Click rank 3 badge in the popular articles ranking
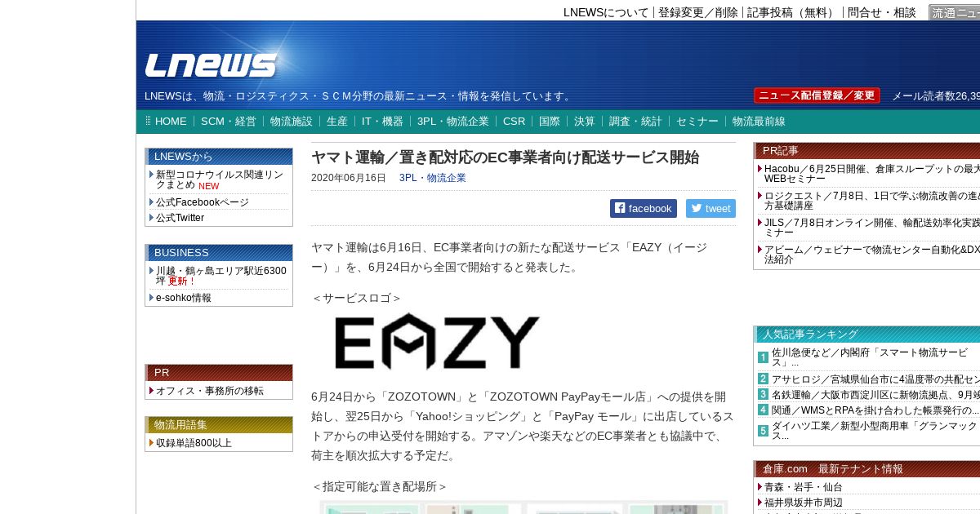The image size is (980, 514). click(x=763, y=394)
